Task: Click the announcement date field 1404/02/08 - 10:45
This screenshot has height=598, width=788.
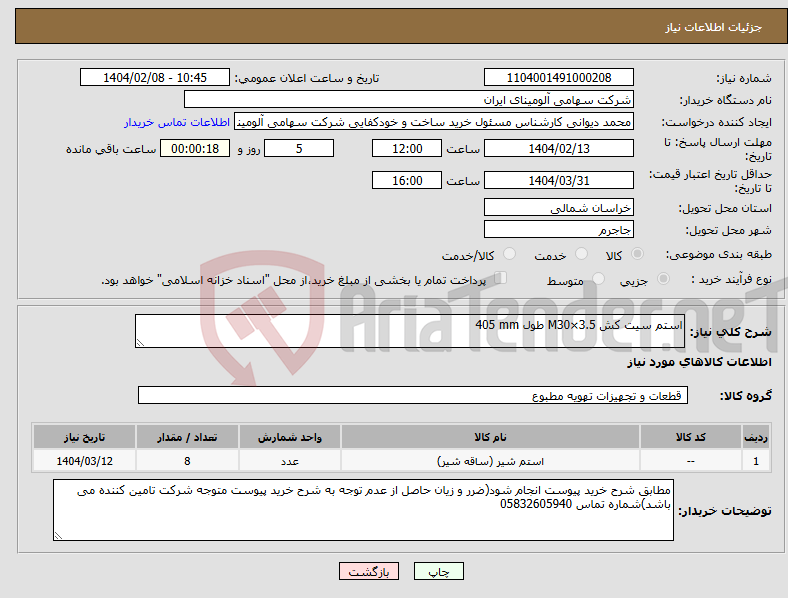Action: tap(155, 77)
